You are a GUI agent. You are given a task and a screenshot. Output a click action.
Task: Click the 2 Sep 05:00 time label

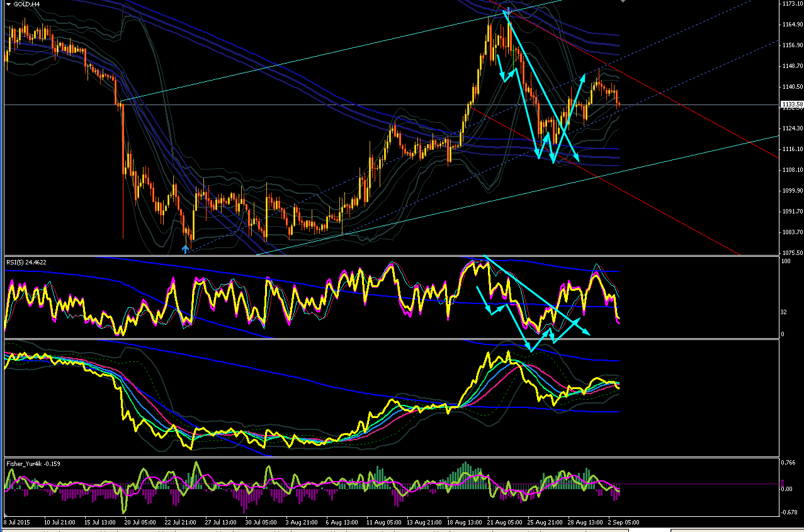tap(623, 522)
